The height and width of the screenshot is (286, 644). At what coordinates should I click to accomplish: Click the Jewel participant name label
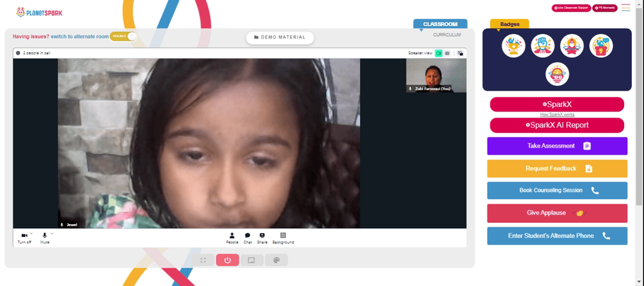pyautogui.click(x=72, y=225)
